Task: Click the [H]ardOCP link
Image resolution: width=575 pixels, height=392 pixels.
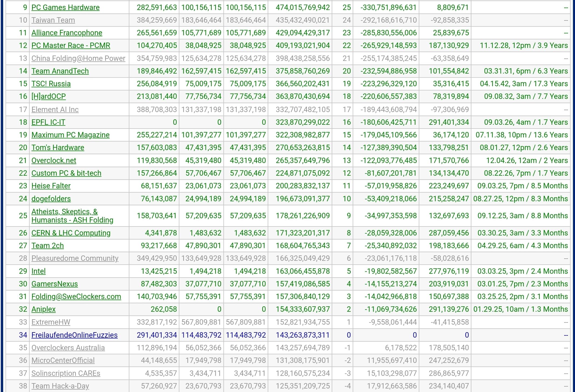Action: [x=48, y=96]
